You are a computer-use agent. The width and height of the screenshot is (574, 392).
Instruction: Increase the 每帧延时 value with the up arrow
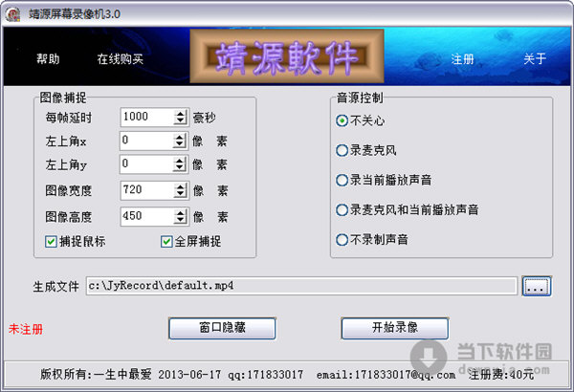tap(180, 114)
